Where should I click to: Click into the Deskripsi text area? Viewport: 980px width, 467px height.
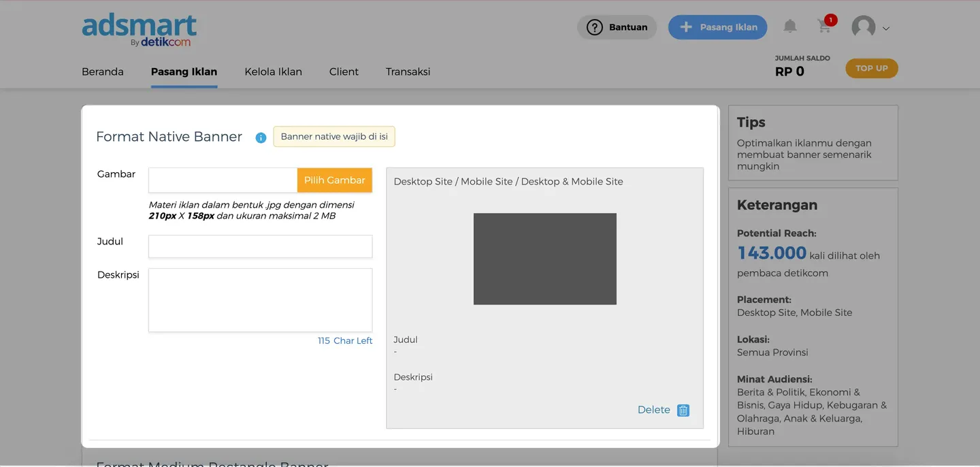(x=260, y=300)
